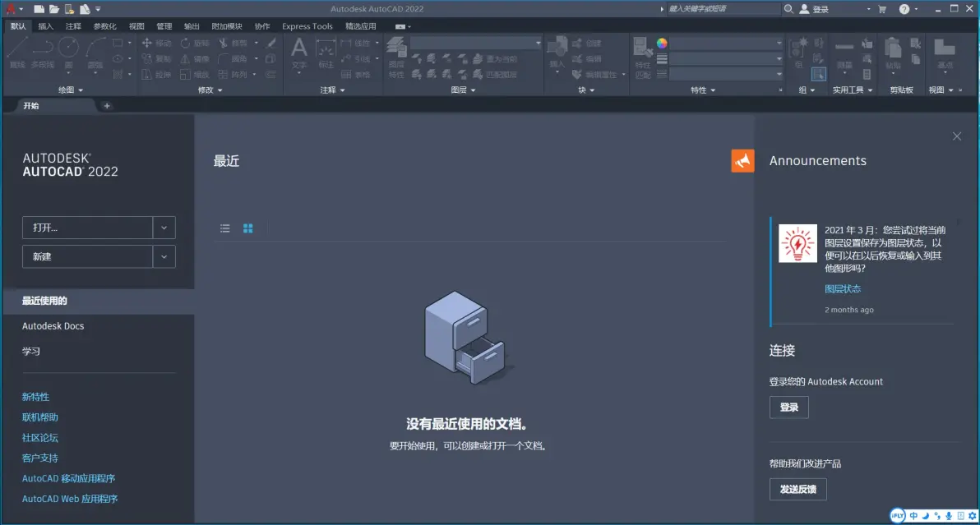The width and height of the screenshot is (980, 525).
Task: Click the keyword search input field
Action: pos(723,9)
